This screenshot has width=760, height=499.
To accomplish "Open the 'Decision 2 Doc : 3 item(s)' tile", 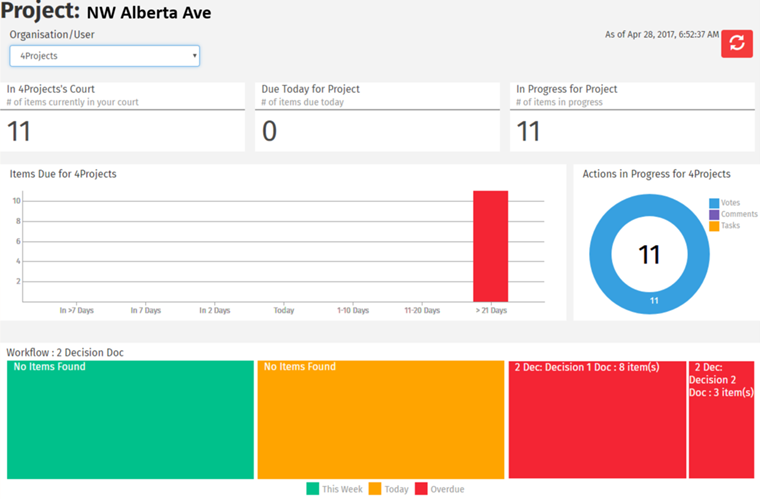I will click(x=721, y=420).
